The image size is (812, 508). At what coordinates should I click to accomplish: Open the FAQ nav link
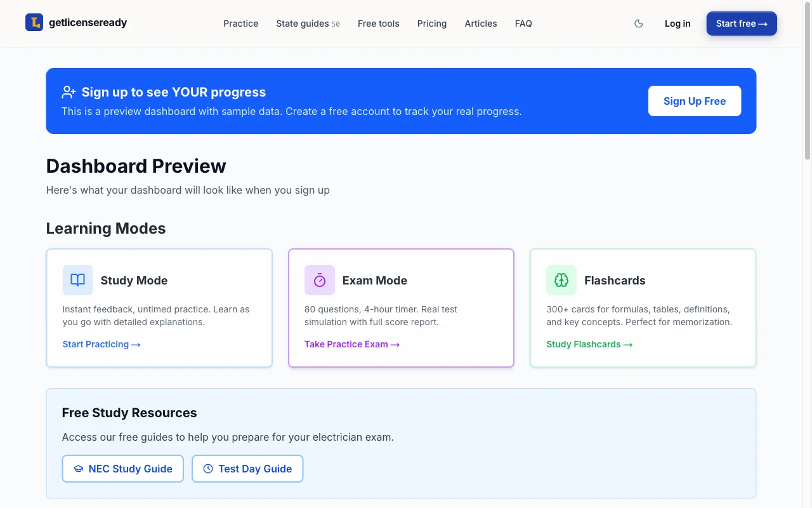pos(523,23)
